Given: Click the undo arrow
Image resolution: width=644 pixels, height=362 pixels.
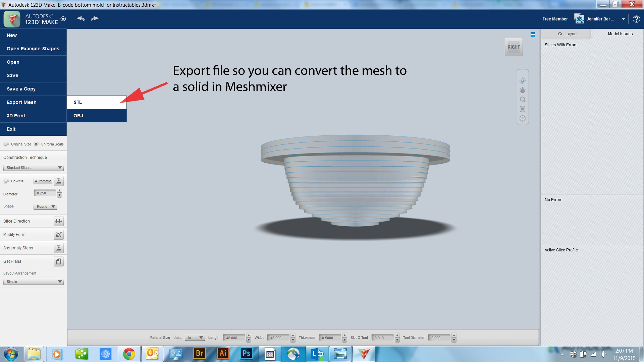Looking at the screenshot, I should tap(80, 18).
